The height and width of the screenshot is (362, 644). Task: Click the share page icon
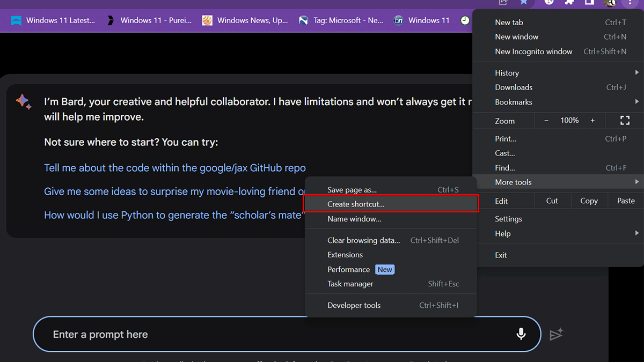[503, 2]
